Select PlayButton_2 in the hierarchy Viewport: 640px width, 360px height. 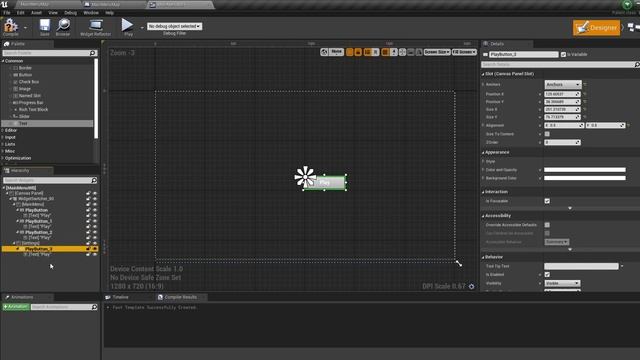[38, 232]
